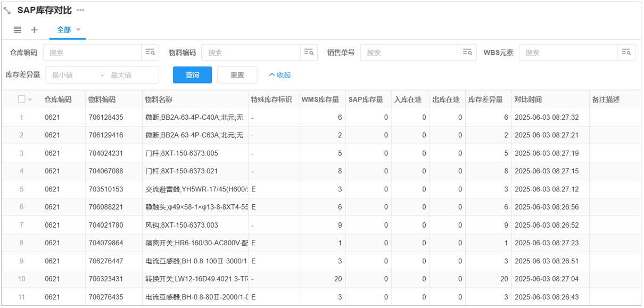Add a new view with plus icon
This screenshot has height=308, width=644.
(x=34, y=30)
